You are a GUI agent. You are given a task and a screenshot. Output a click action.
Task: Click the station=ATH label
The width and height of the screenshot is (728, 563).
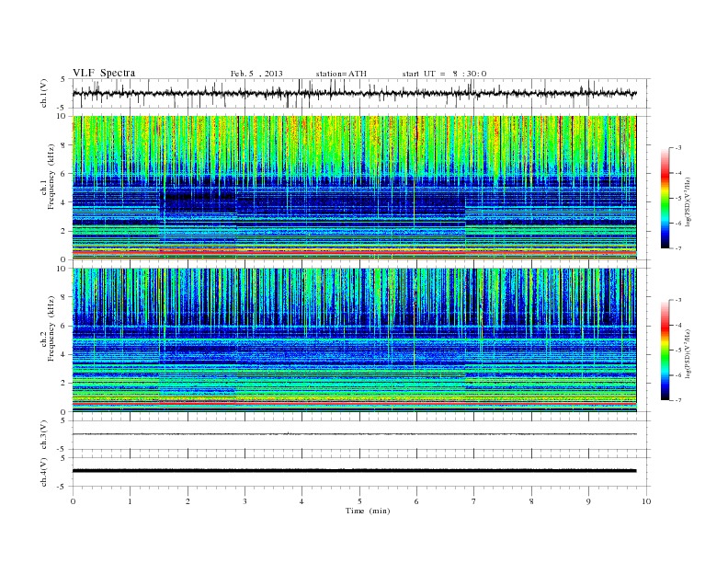(341, 74)
